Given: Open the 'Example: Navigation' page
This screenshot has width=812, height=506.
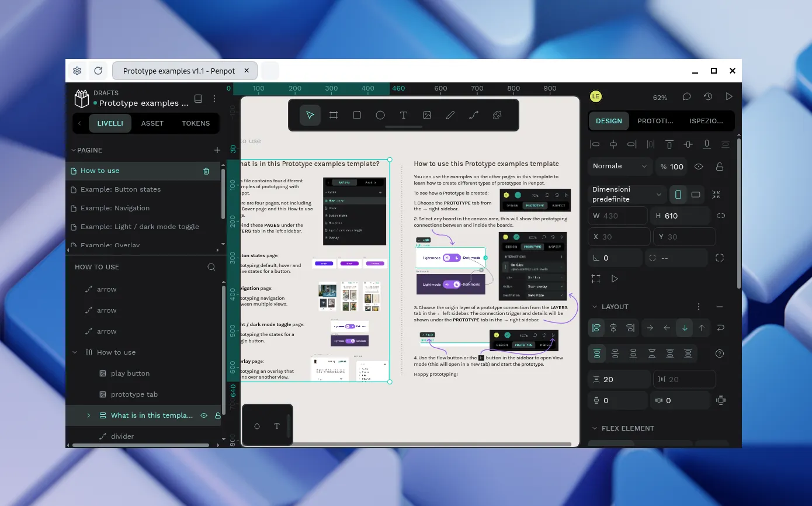Looking at the screenshot, I should pyautogui.click(x=115, y=208).
